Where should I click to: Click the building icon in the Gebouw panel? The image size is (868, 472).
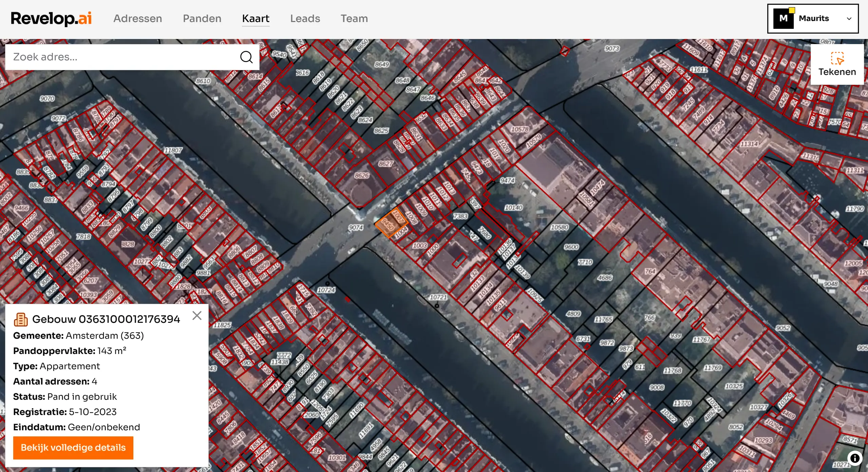point(20,319)
